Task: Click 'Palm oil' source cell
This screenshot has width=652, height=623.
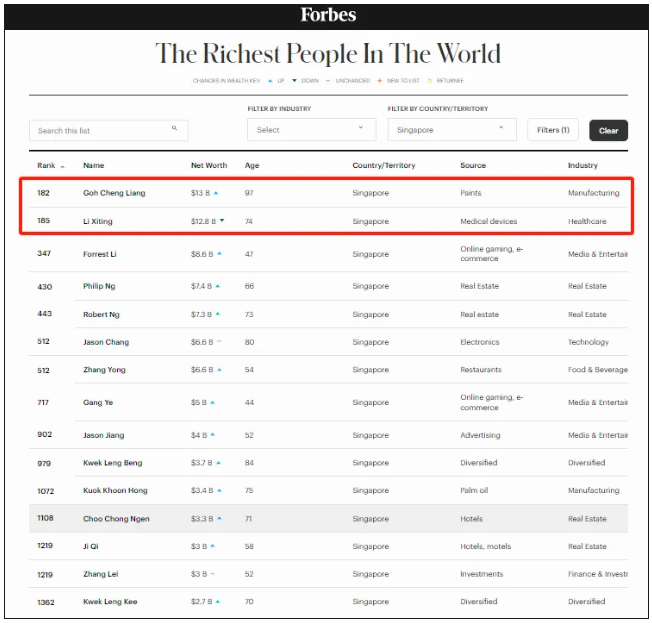Action: point(474,491)
